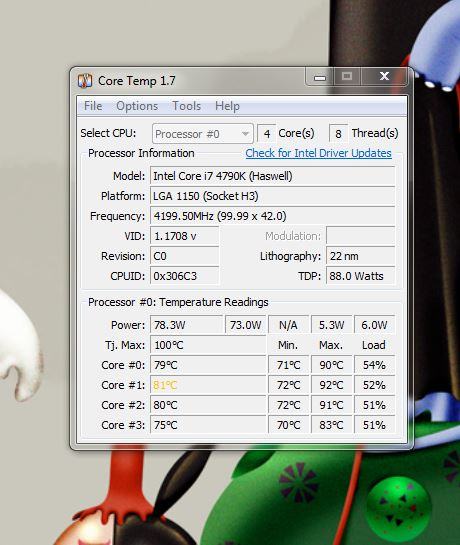
Task: Click the Core Temp thermometer title icon
Action: pos(85,81)
